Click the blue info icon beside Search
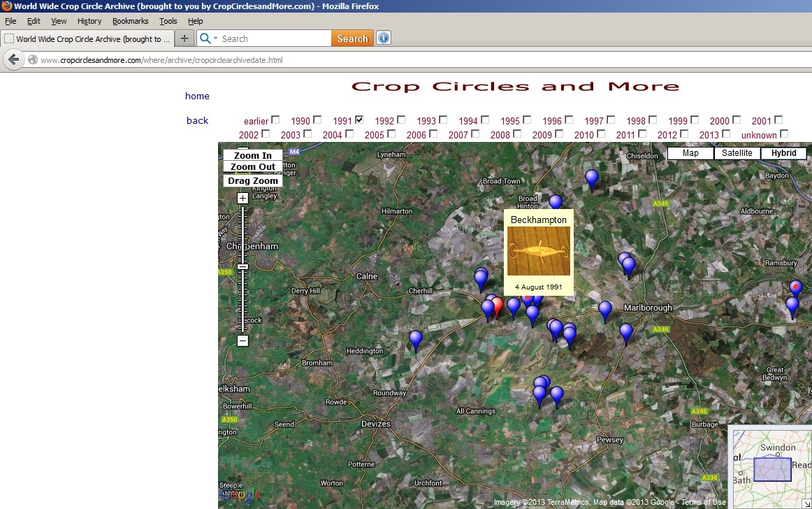812x509 pixels. click(383, 38)
